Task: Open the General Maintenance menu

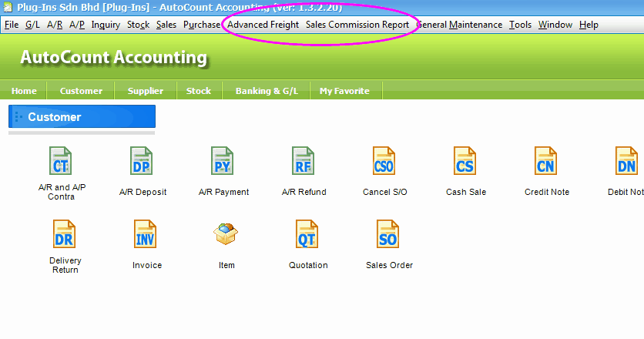Action: [x=459, y=25]
